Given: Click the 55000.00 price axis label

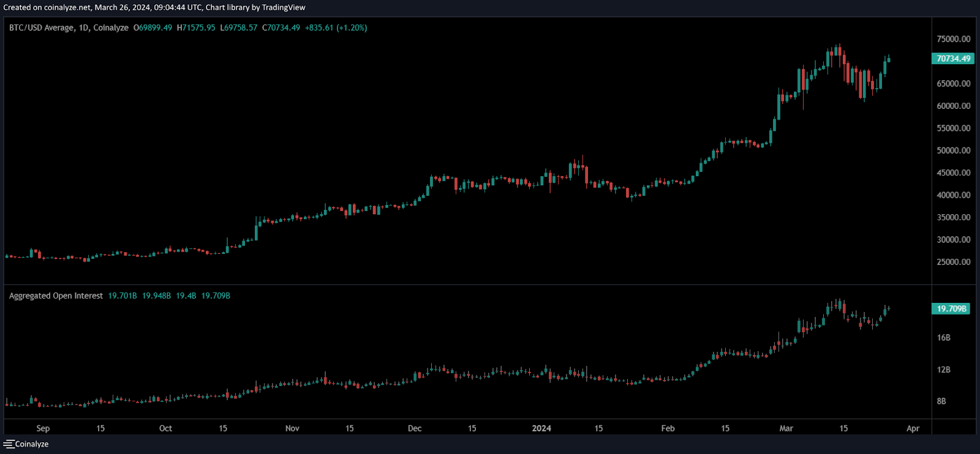Looking at the screenshot, I should point(953,128).
